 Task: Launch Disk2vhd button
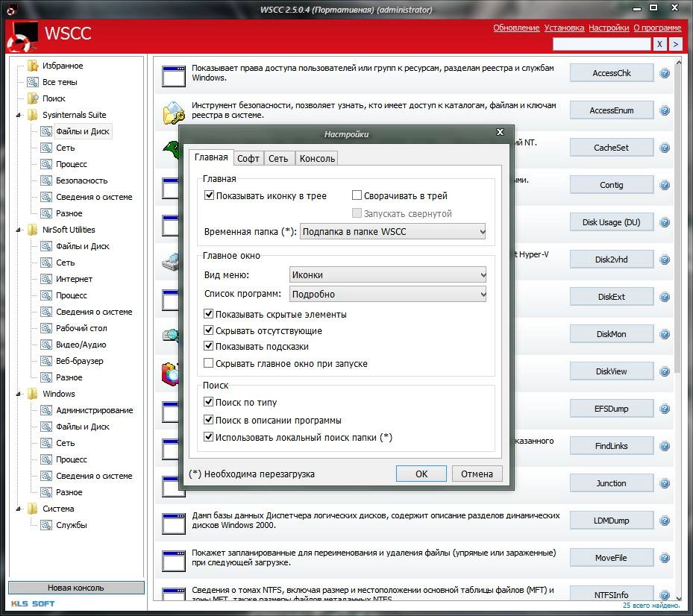[x=611, y=260]
